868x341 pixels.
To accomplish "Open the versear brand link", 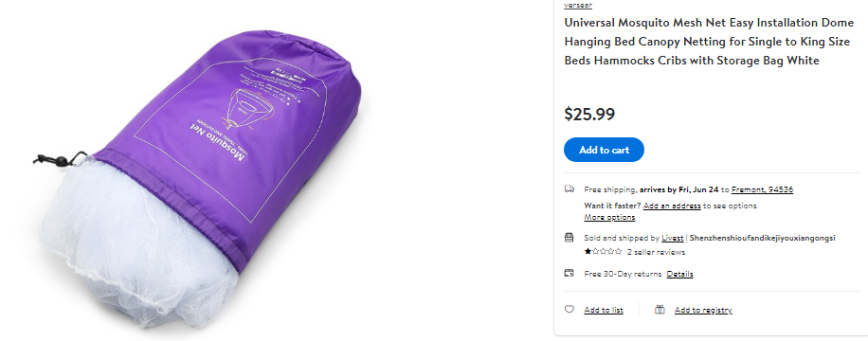I will (578, 5).
